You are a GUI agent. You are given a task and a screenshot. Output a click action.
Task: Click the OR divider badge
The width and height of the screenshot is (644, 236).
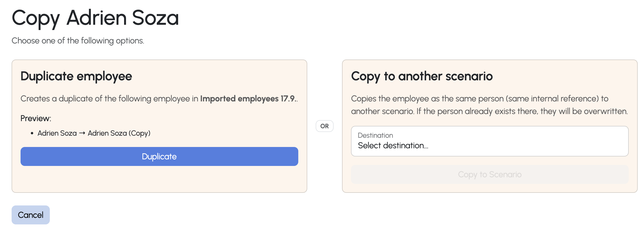click(324, 126)
